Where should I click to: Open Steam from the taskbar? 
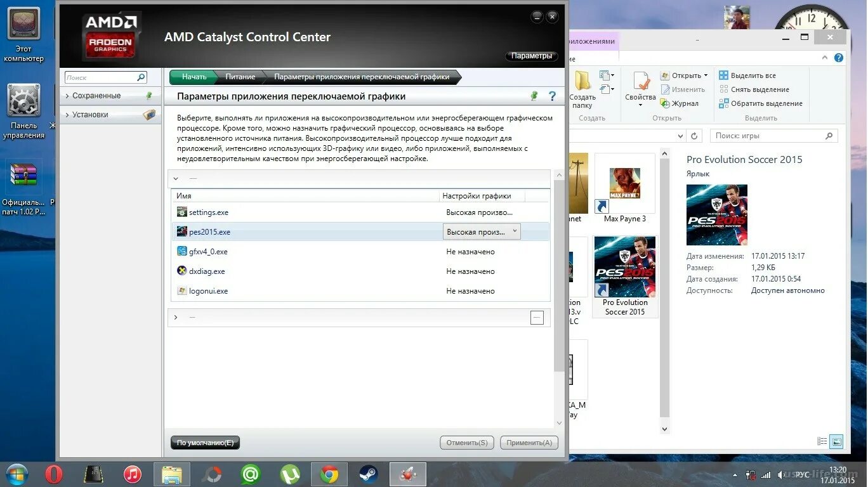coord(368,474)
